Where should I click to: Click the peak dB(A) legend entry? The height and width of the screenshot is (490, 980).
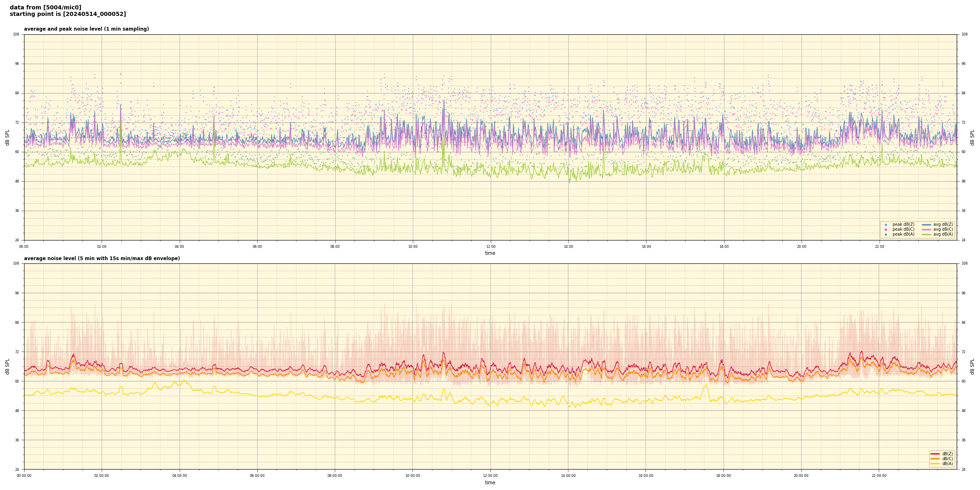click(x=903, y=234)
